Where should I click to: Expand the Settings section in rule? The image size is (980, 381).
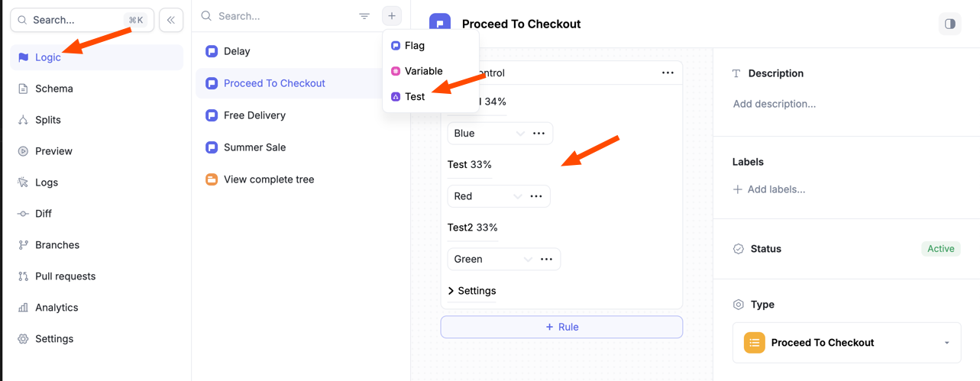pos(472,291)
